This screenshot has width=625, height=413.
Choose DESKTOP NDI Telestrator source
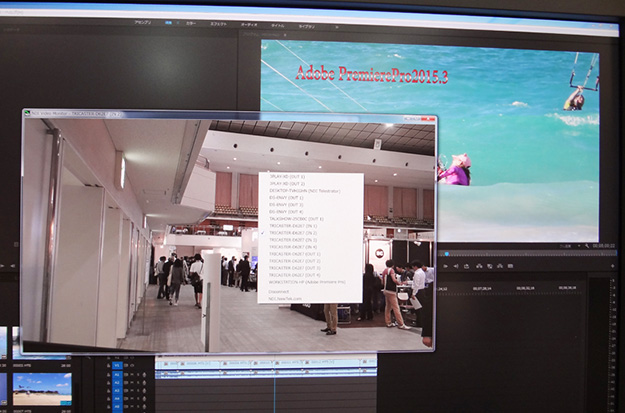pyautogui.click(x=300, y=190)
